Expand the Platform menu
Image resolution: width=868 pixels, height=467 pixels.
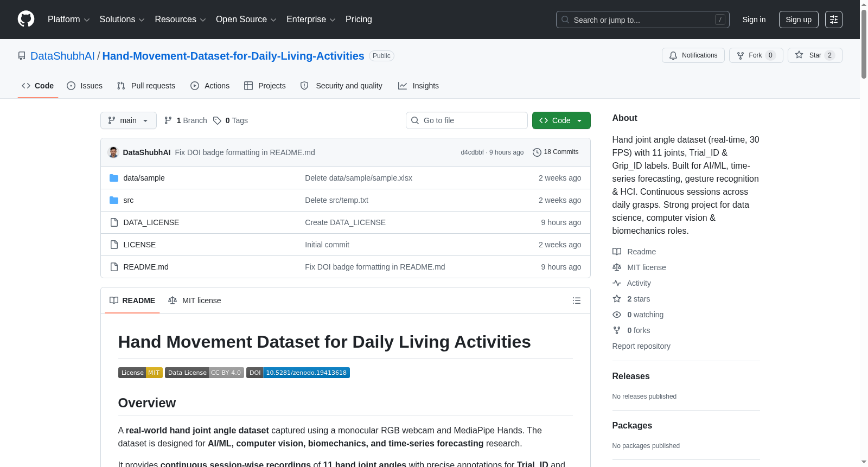click(x=69, y=20)
